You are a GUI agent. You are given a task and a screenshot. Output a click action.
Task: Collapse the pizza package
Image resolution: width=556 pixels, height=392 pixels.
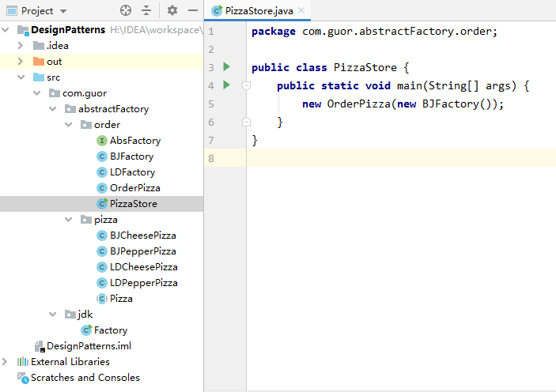[69, 220]
